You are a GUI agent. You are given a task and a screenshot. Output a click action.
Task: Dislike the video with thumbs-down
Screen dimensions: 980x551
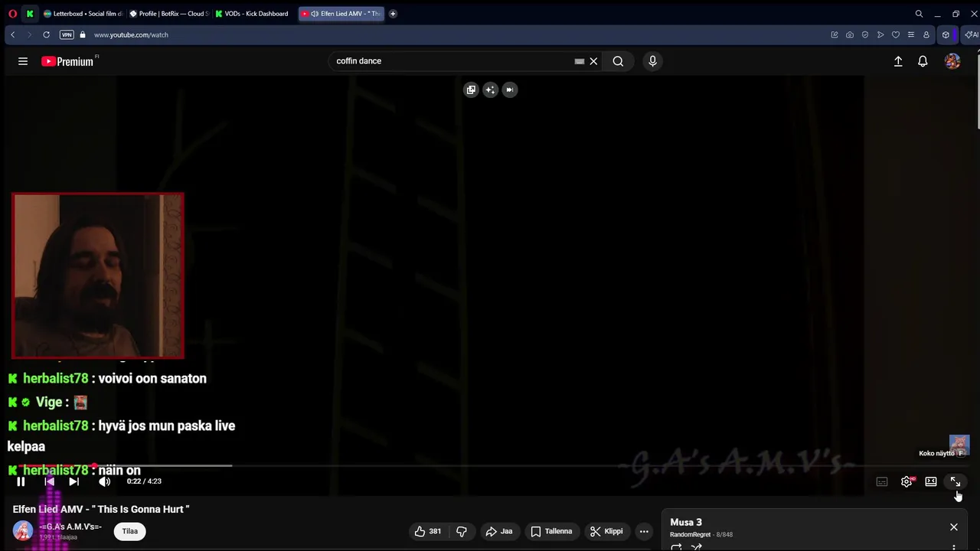tap(462, 531)
